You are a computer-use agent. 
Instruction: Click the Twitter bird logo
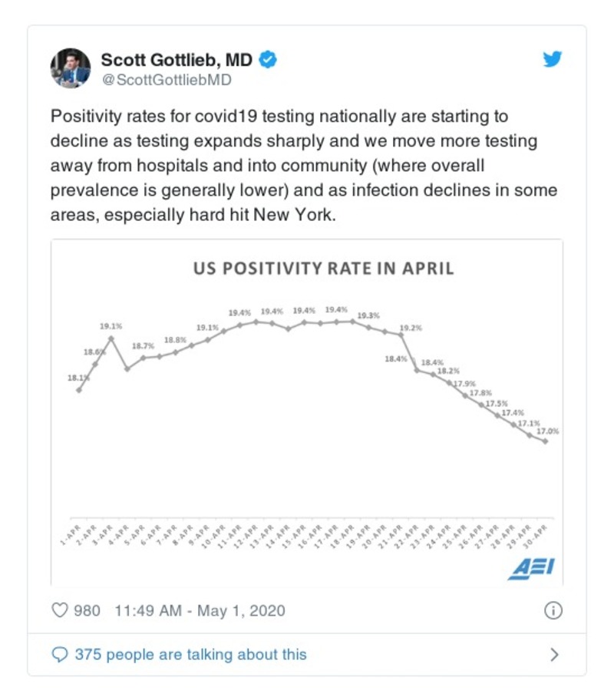(553, 60)
